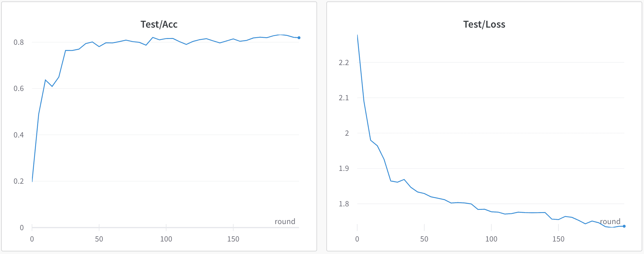
Task: Click the accuracy dip near round 15
Action: [x=52, y=86]
